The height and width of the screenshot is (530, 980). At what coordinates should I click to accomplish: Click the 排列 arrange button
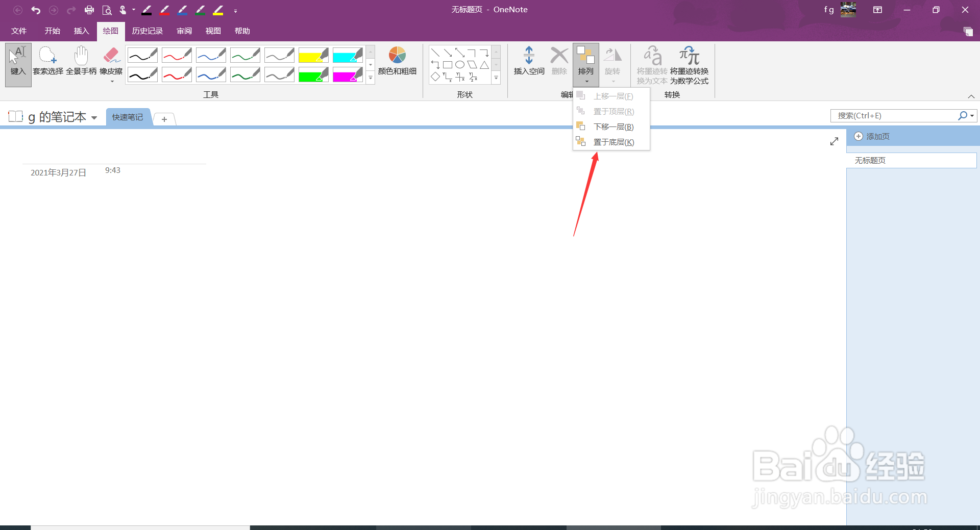pyautogui.click(x=586, y=65)
